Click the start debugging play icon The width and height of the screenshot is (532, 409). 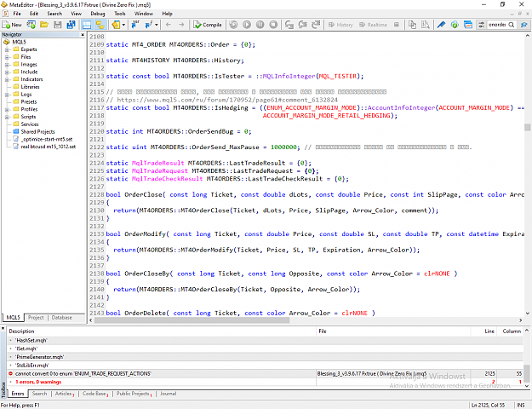[x=247, y=25]
